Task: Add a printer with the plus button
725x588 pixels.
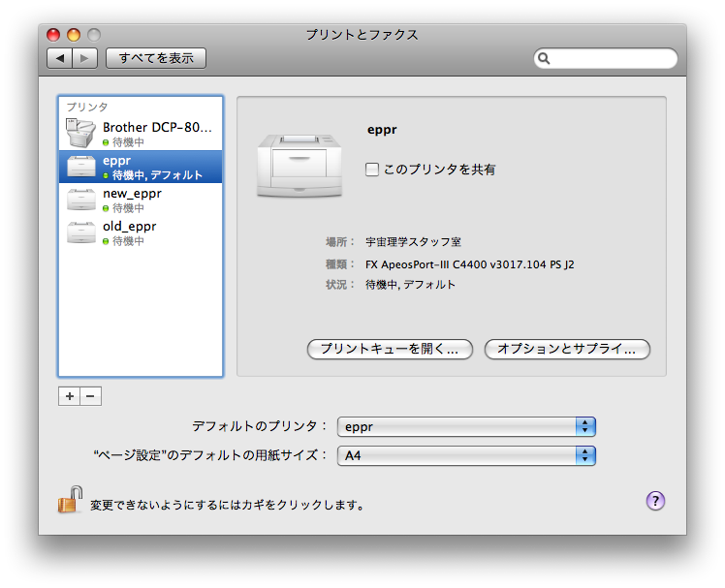Action: pyautogui.click(x=69, y=396)
